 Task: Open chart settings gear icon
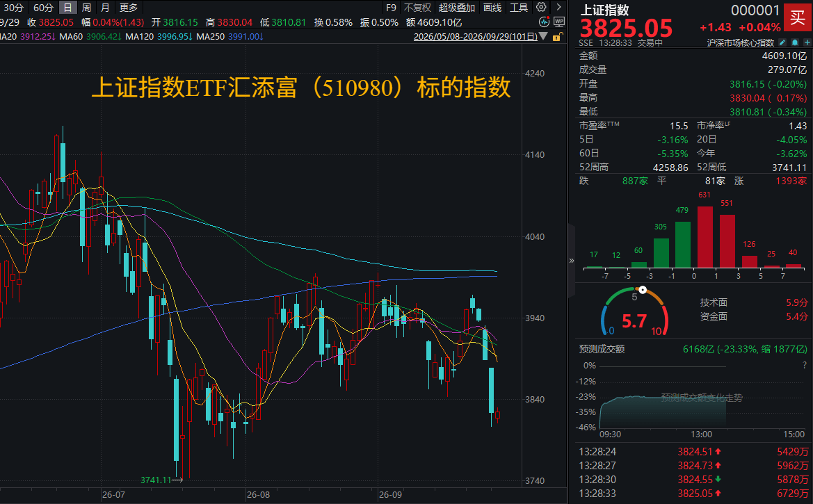pyautogui.click(x=541, y=7)
